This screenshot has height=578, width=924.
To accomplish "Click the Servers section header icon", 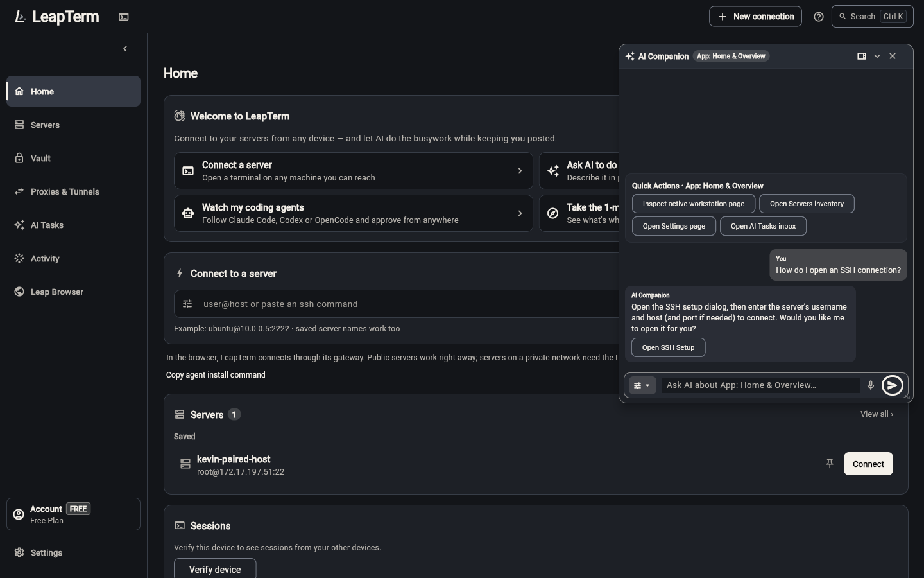I will pos(180,414).
